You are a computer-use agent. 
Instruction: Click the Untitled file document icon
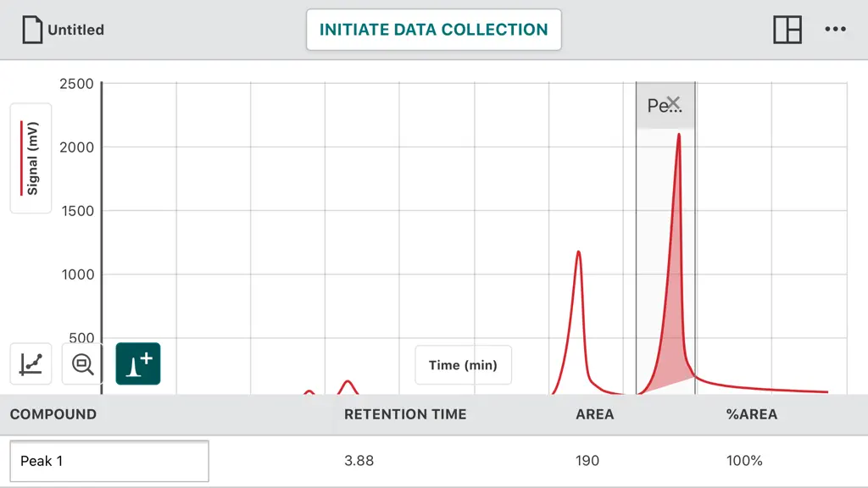pyautogui.click(x=32, y=30)
